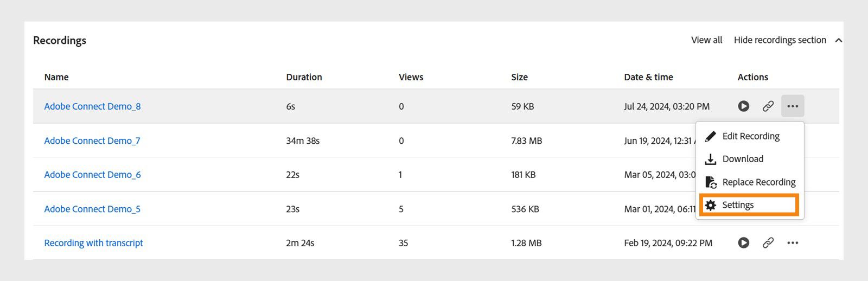Open more actions for Recording with transcript
Viewport: 868px width, 281px height.
click(x=793, y=243)
